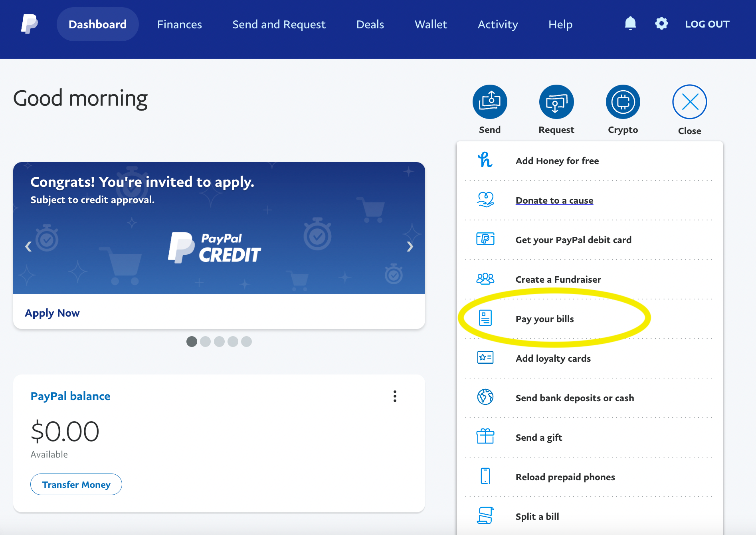This screenshot has width=756, height=535.
Task: Open the settings gear icon
Action: 661,24
